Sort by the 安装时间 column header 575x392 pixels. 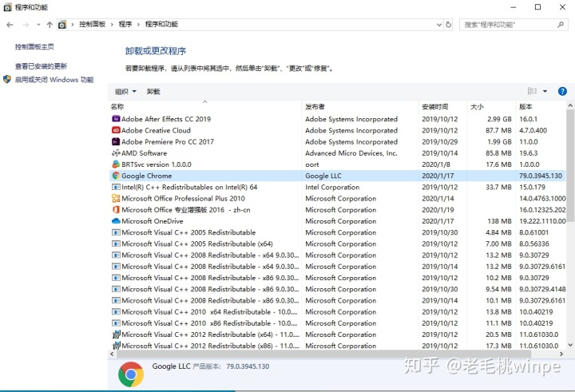click(x=442, y=107)
